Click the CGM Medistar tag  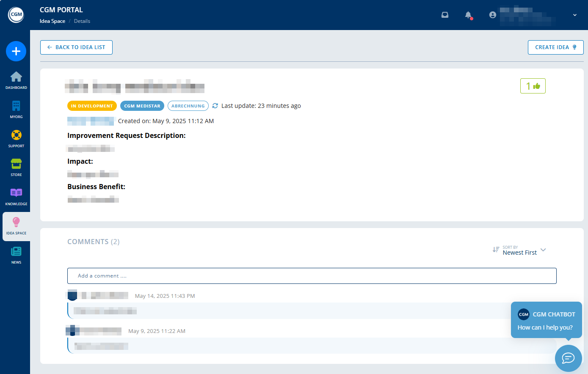pos(142,106)
